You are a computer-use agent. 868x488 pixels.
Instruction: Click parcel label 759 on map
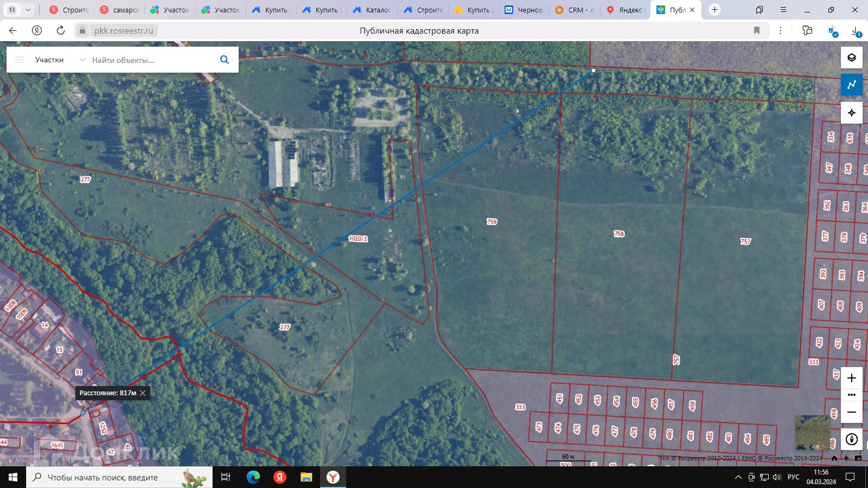coord(492,222)
